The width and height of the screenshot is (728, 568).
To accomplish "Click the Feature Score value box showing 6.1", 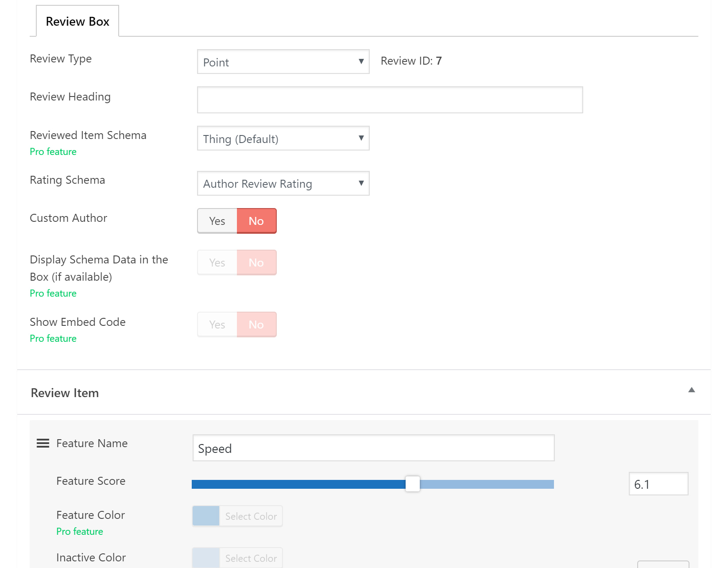I will [658, 484].
